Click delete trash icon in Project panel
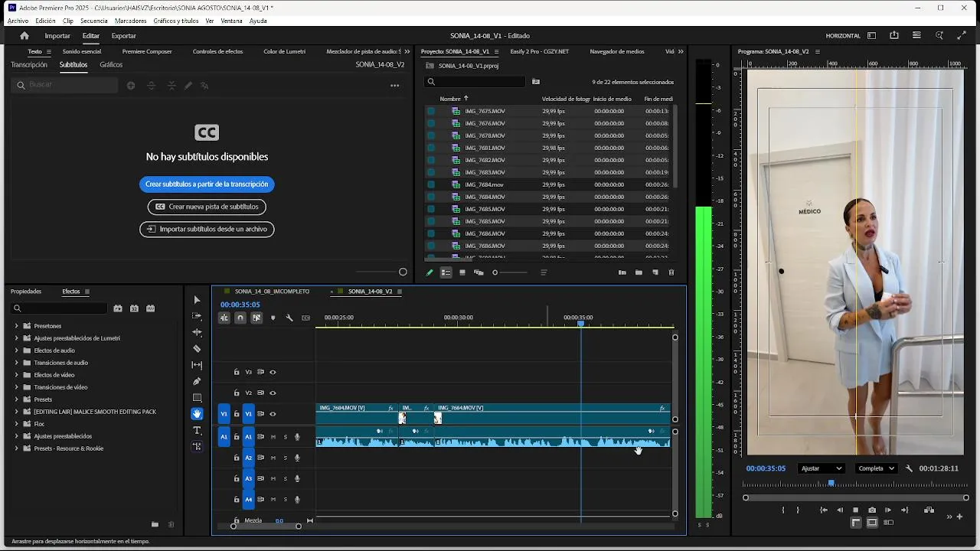 [x=671, y=272]
